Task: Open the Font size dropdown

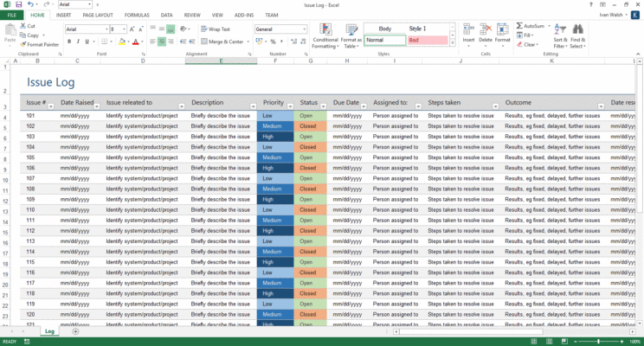Action: click(124, 29)
